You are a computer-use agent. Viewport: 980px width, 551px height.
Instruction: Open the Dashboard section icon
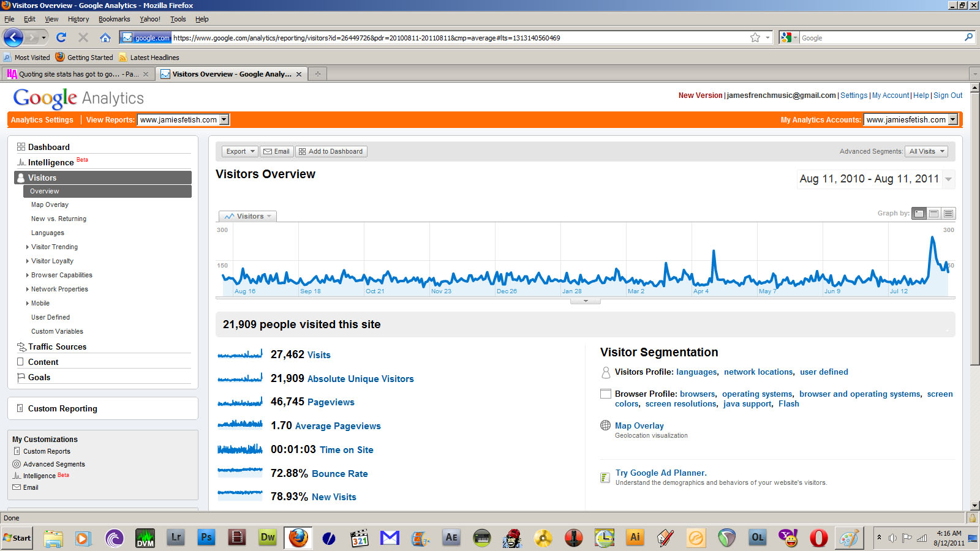tap(21, 147)
